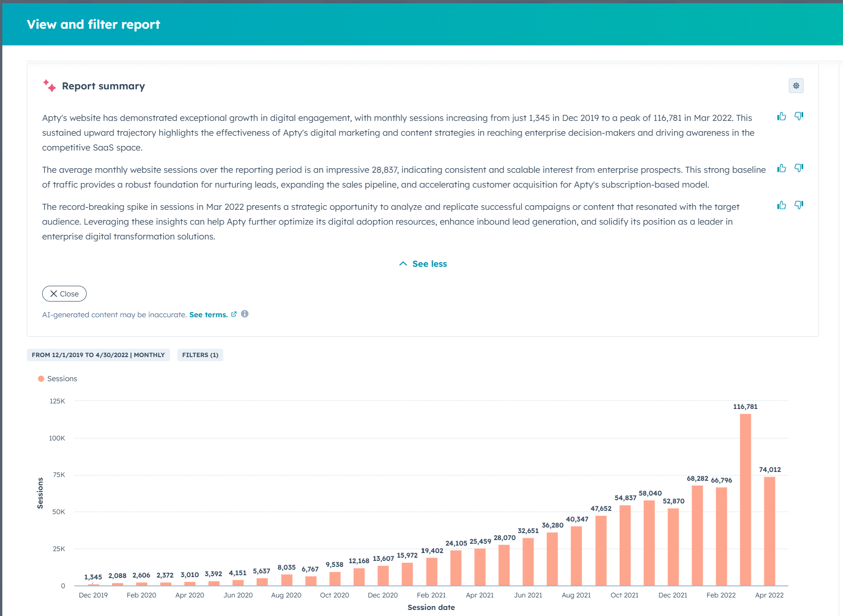This screenshot has width=843, height=616.
Task: Click the Report summary sparkle icon
Action: click(49, 86)
